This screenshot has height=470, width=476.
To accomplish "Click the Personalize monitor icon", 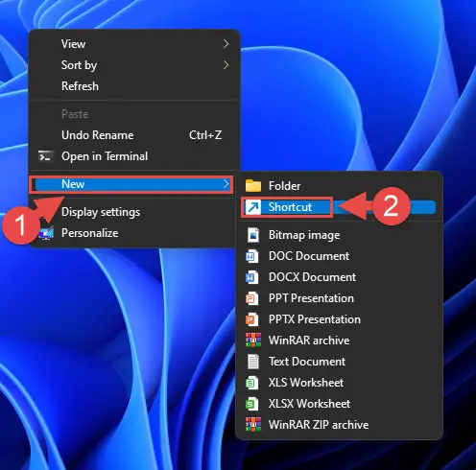I will tap(47, 233).
